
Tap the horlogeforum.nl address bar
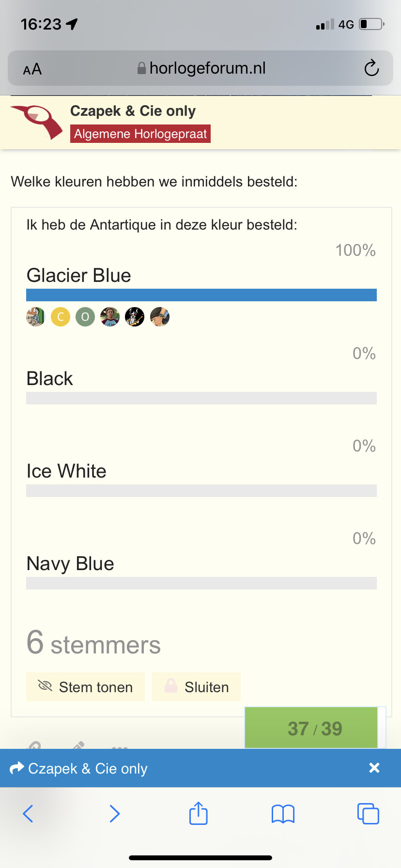click(x=200, y=68)
